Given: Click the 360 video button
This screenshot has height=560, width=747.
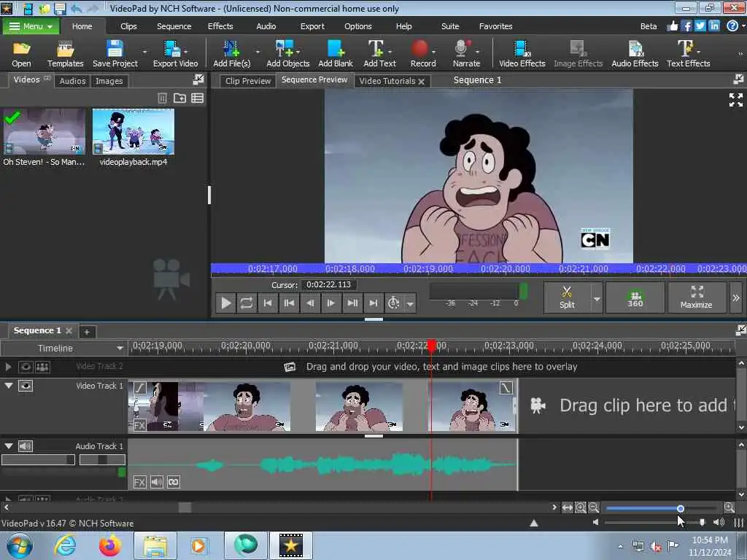Looking at the screenshot, I should [x=635, y=297].
